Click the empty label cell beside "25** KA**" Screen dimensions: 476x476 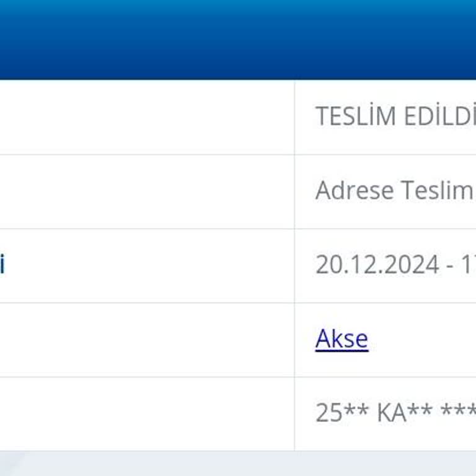(146, 413)
